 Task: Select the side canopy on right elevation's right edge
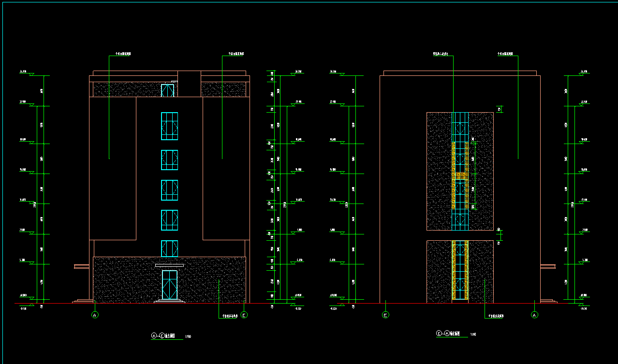point(548,266)
